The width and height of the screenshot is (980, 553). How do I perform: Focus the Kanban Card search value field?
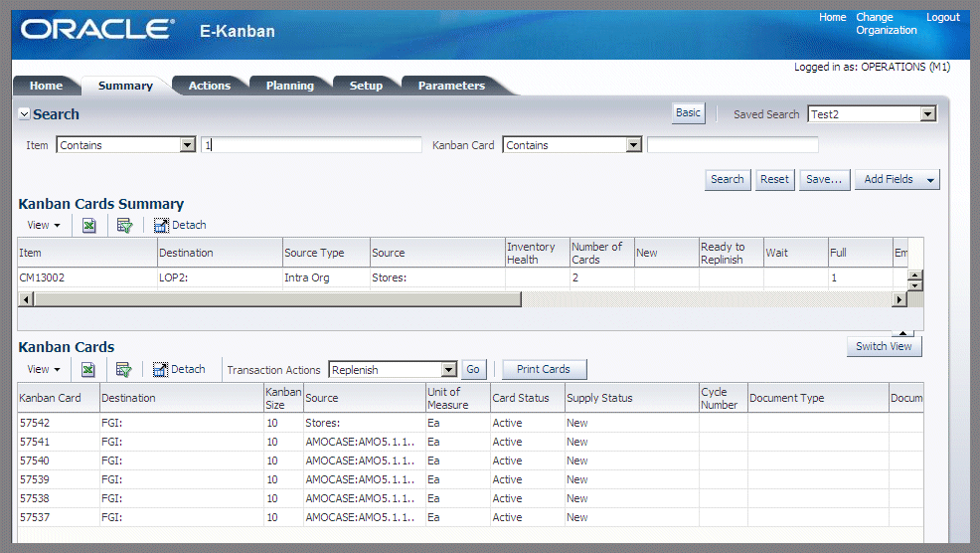(x=733, y=145)
